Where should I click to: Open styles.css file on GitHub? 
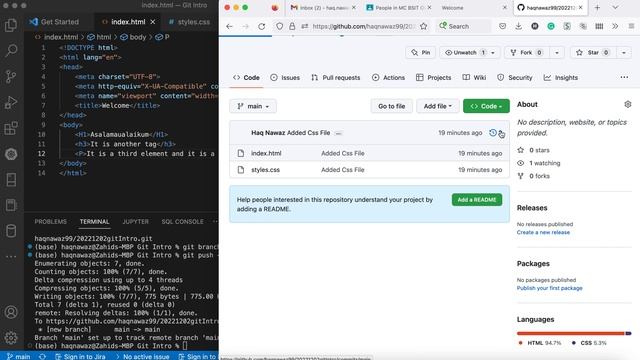265,170
